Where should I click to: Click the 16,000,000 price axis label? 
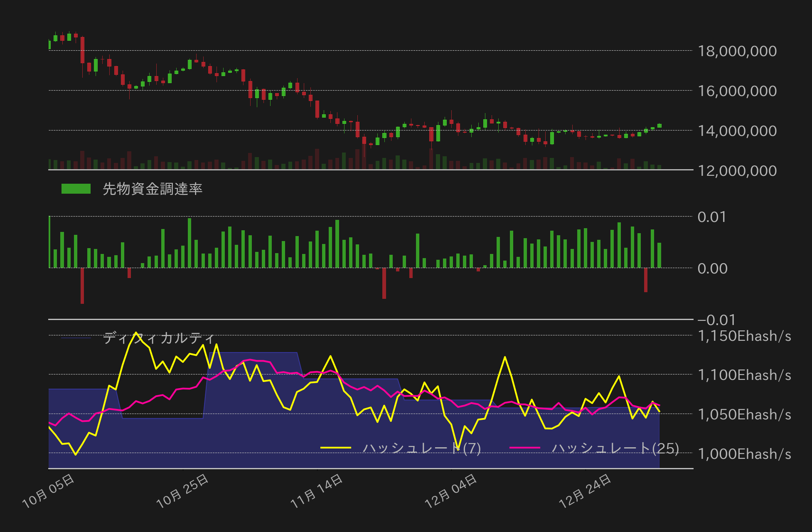[737, 91]
